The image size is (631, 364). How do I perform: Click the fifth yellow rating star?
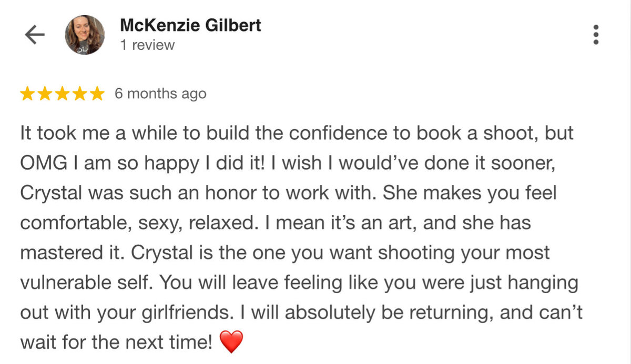click(97, 94)
